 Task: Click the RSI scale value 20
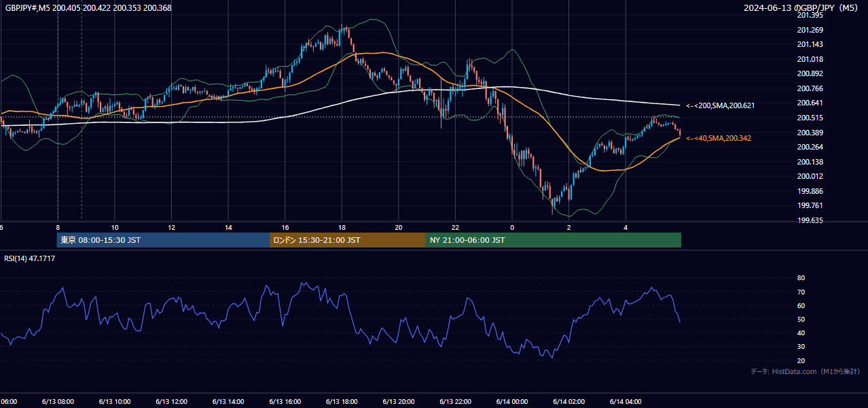click(x=801, y=360)
